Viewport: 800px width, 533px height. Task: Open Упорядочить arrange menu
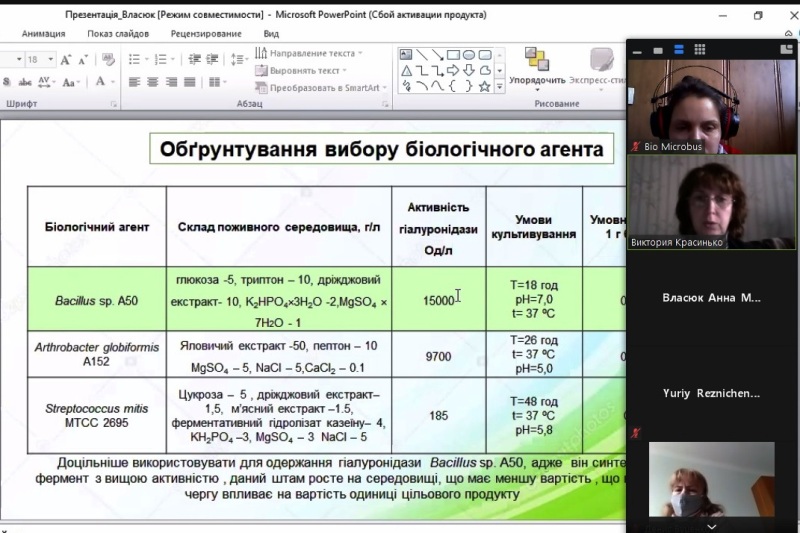[537, 69]
